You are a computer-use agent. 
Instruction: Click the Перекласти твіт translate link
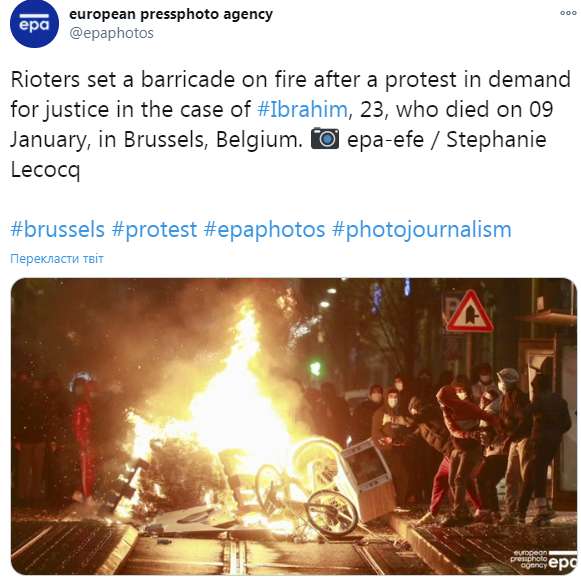point(57,258)
